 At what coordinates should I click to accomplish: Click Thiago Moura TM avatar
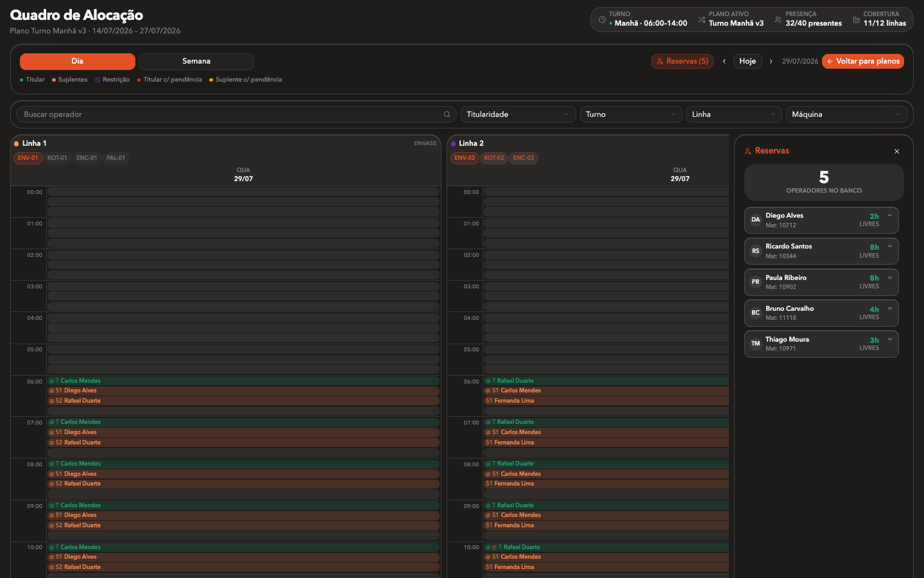(756, 344)
